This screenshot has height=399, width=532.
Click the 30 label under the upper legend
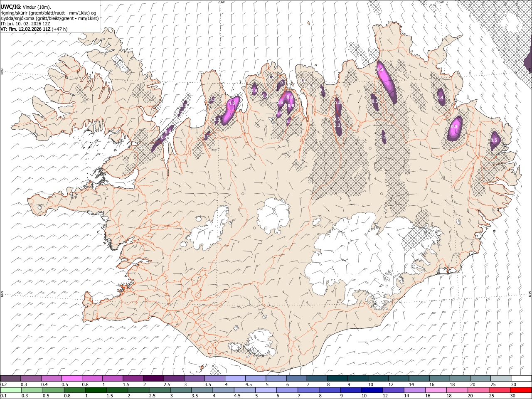pos(514,384)
